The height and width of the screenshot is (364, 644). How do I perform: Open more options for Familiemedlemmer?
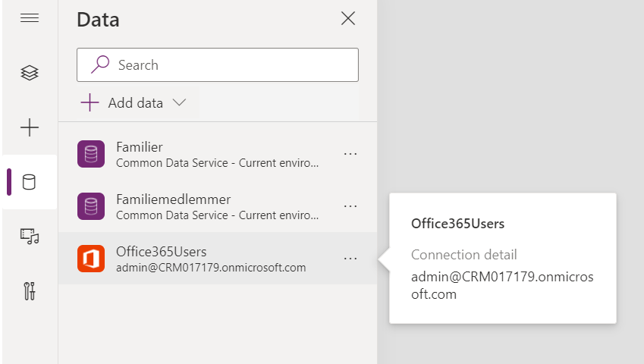350,206
